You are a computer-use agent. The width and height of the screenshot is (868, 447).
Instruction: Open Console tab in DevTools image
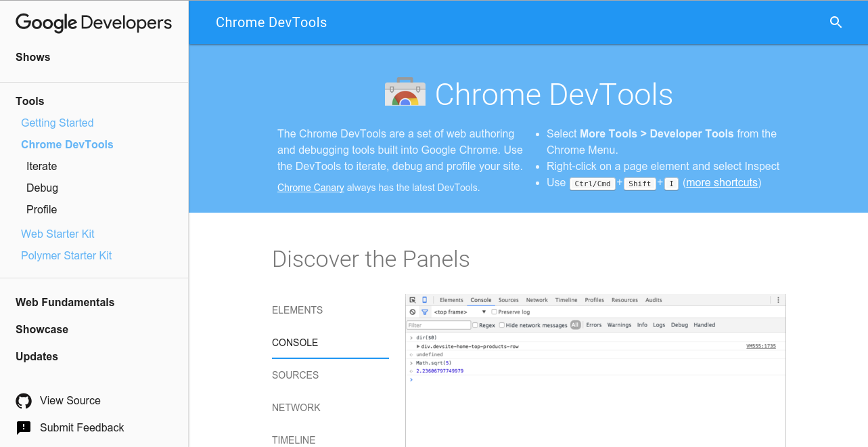(481, 300)
